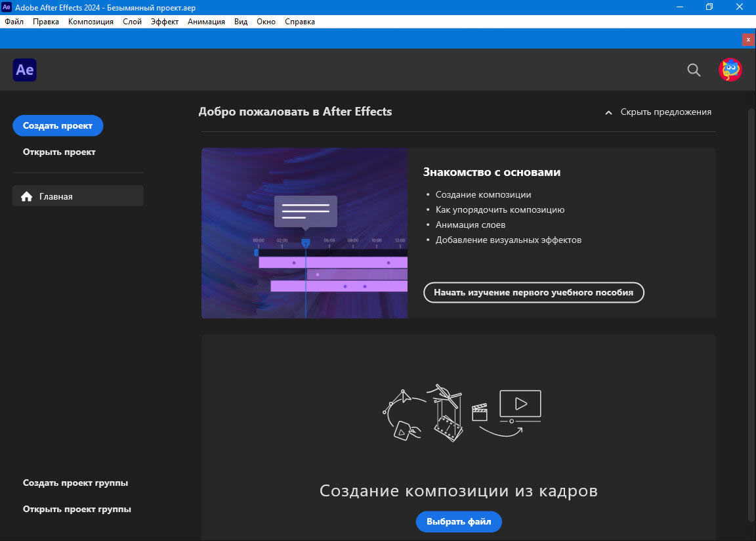
Task: Click heading Знакомство с основами
Action: [492, 172]
